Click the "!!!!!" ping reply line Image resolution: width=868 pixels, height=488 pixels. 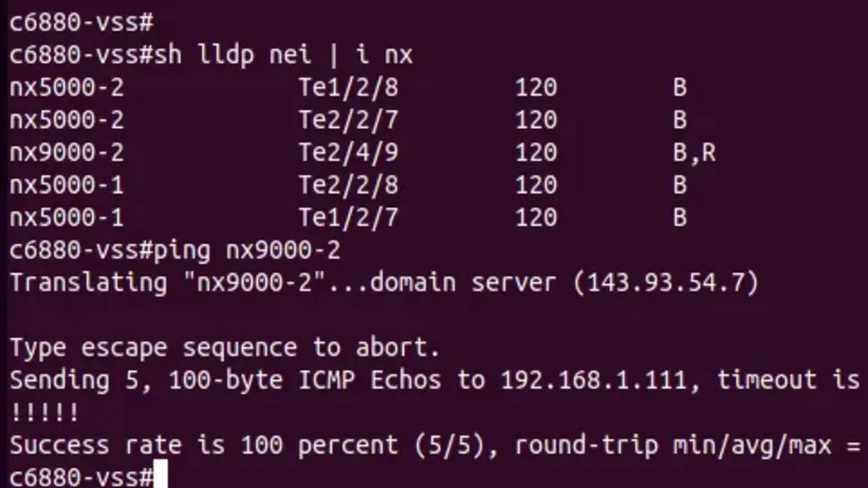[45, 412]
